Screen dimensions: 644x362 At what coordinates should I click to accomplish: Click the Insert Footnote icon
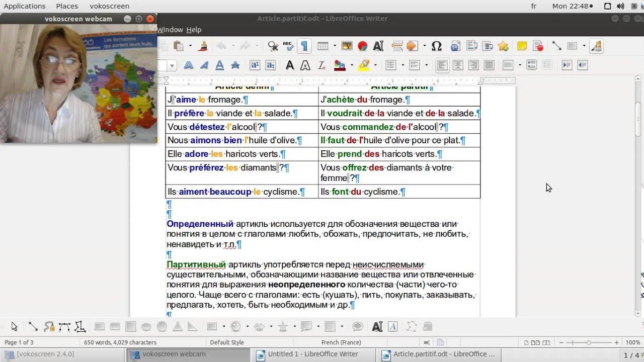pos(471,46)
